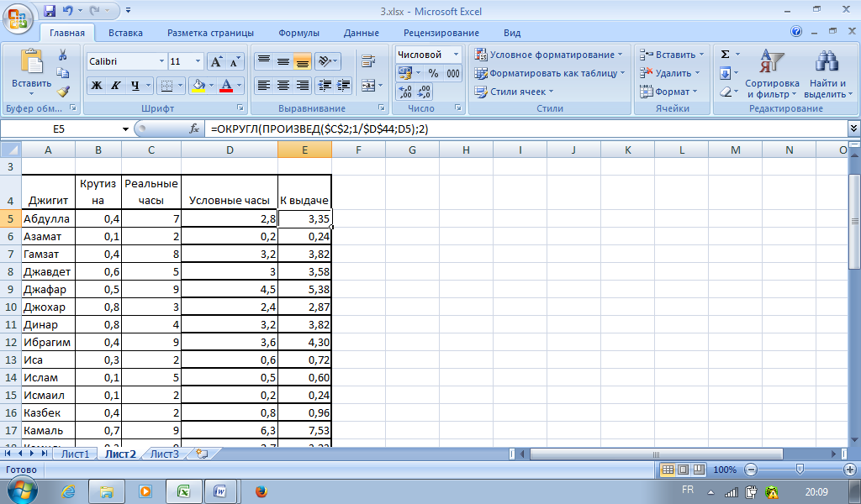Select cell D12 containing 3,6
861x504 pixels.
(229, 342)
